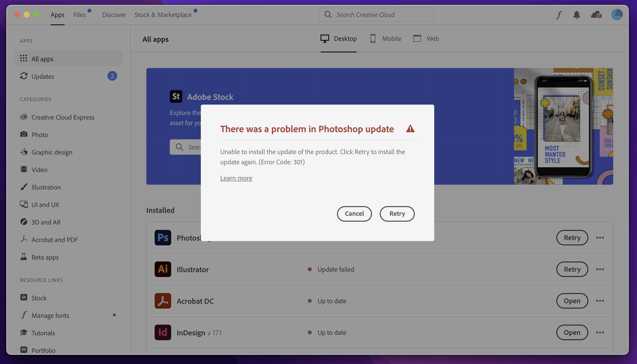Open the Portfolio resource link

click(x=69, y=350)
